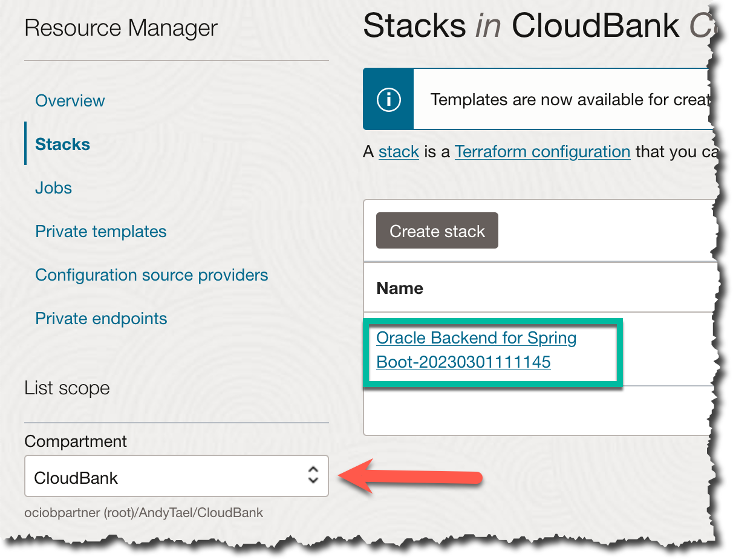Click the Create stack button
The height and width of the screenshot is (560, 733).
[x=437, y=230]
